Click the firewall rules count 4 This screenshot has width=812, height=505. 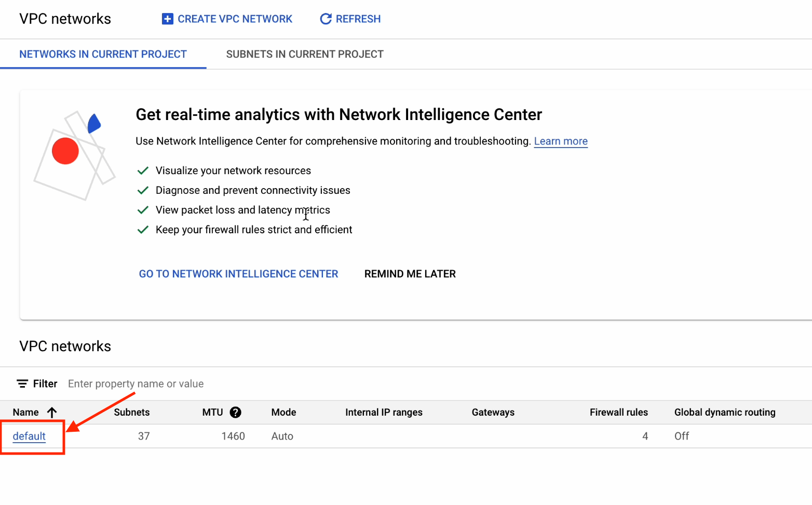pyautogui.click(x=645, y=436)
